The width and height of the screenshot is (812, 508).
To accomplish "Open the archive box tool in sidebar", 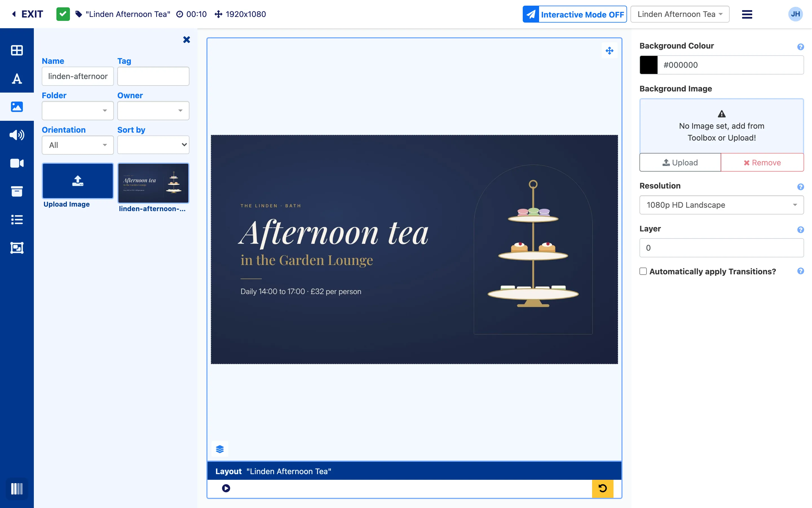I will (17, 192).
